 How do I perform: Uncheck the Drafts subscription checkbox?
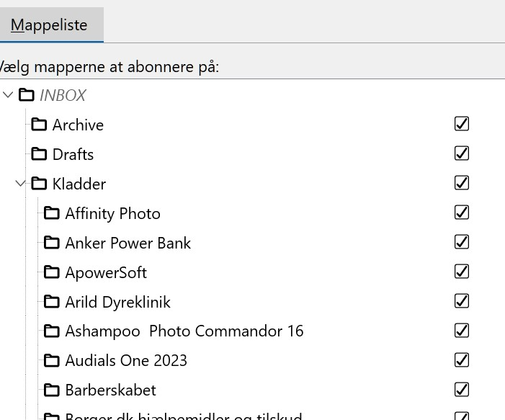[462, 153]
